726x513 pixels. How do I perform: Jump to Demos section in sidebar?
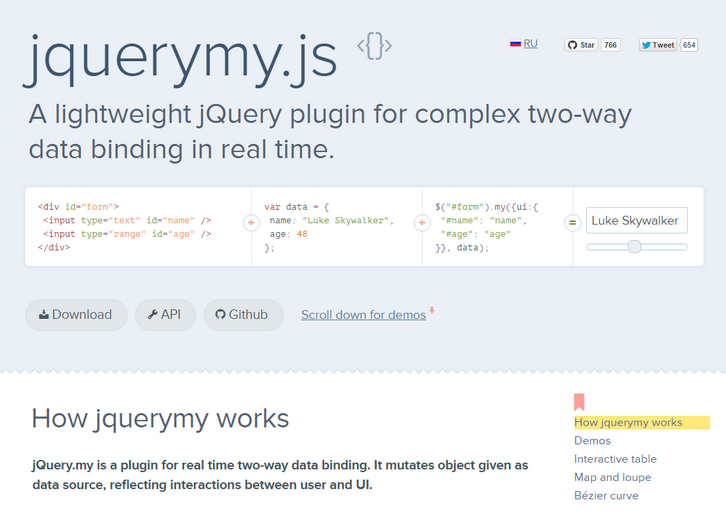pyautogui.click(x=592, y=440)
